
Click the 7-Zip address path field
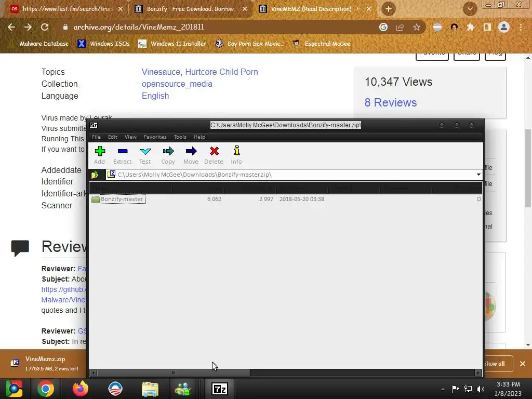(294, 175)
